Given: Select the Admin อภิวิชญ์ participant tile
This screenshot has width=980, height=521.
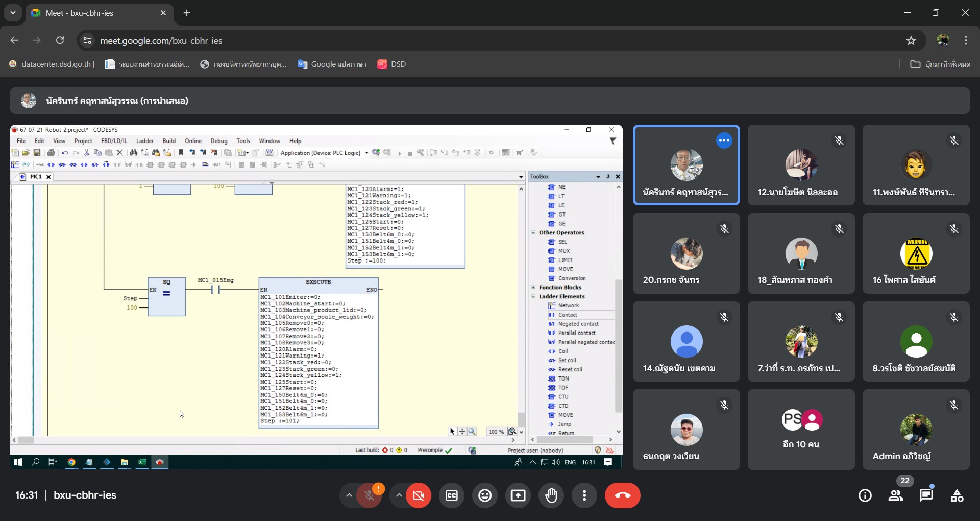Looking at the screenshot, I should coord(916,430).
